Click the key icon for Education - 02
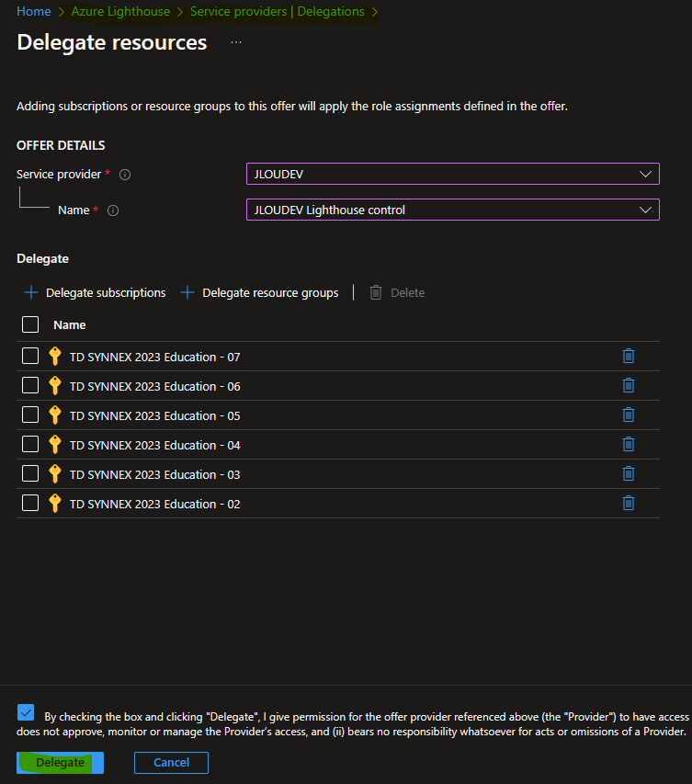 click(x=55, y=504)
